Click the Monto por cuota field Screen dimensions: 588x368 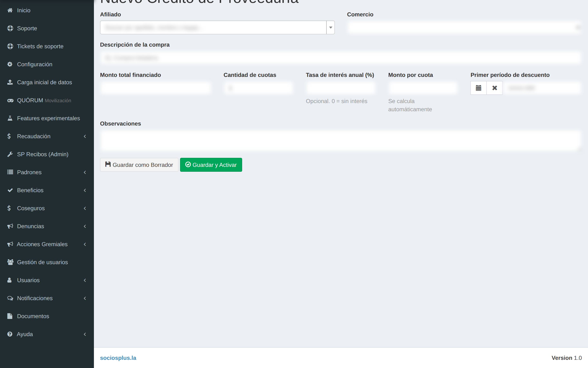[423, 88]
